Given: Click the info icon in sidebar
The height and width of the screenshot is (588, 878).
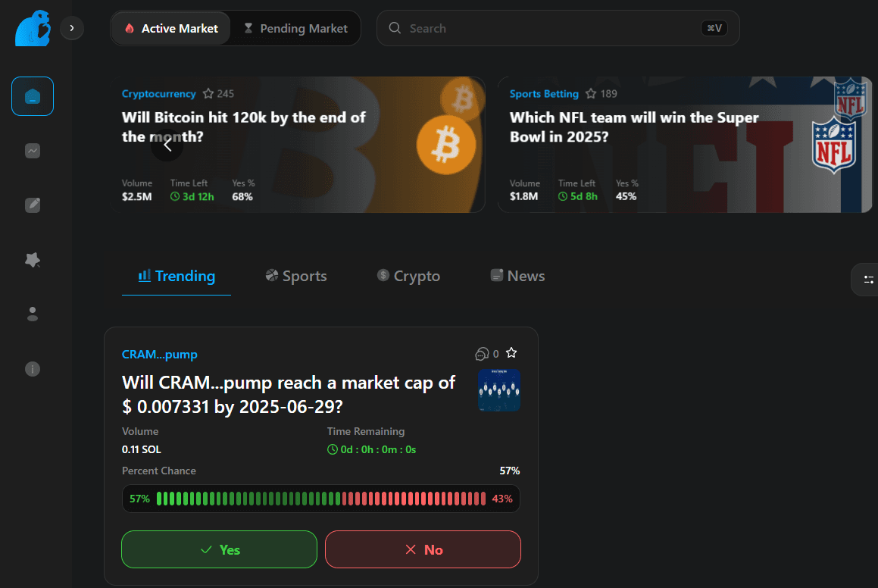Looking at the screenshot, I should click(33, 369).
